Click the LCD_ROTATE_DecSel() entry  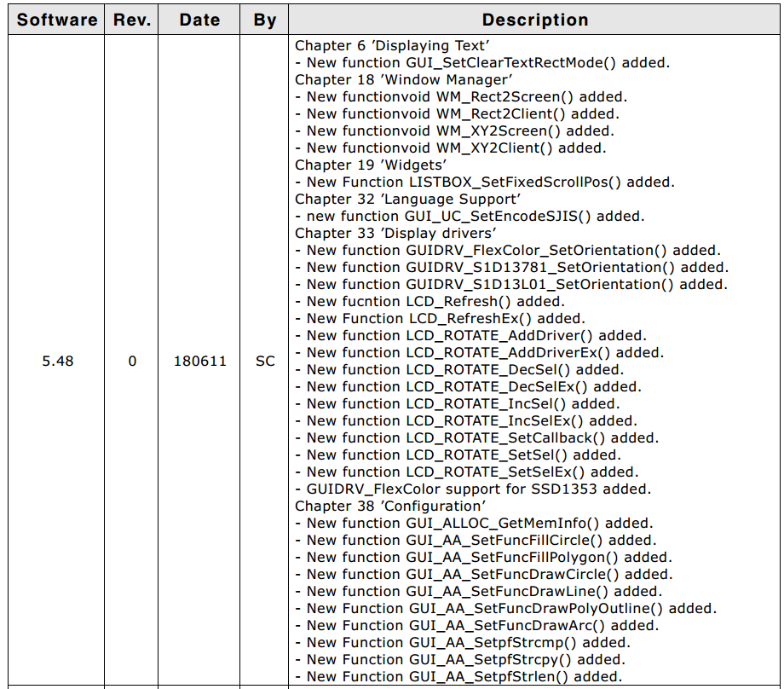[459, 368]
